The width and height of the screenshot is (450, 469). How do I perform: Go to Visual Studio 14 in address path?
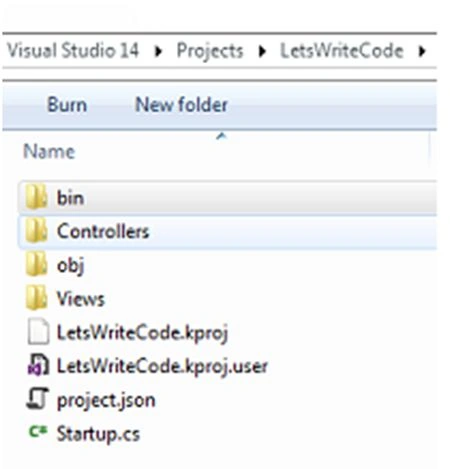click(x=73, y=51)
